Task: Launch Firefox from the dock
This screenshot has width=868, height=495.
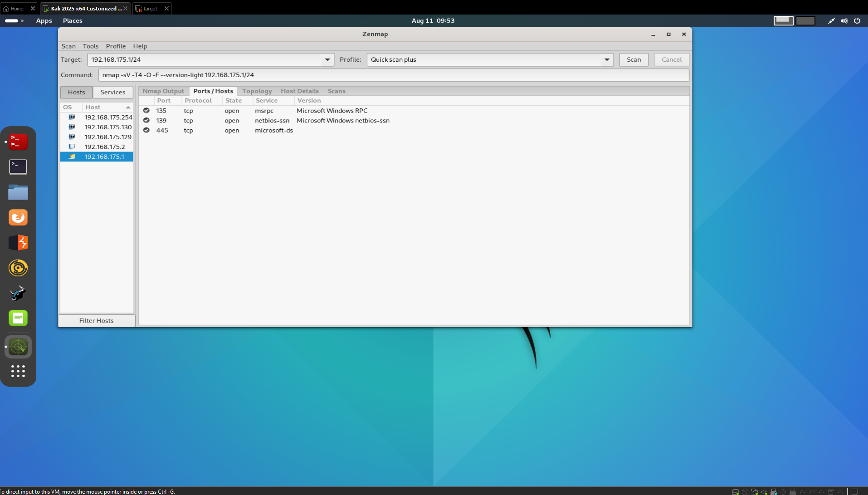Action: coord(18,217)
